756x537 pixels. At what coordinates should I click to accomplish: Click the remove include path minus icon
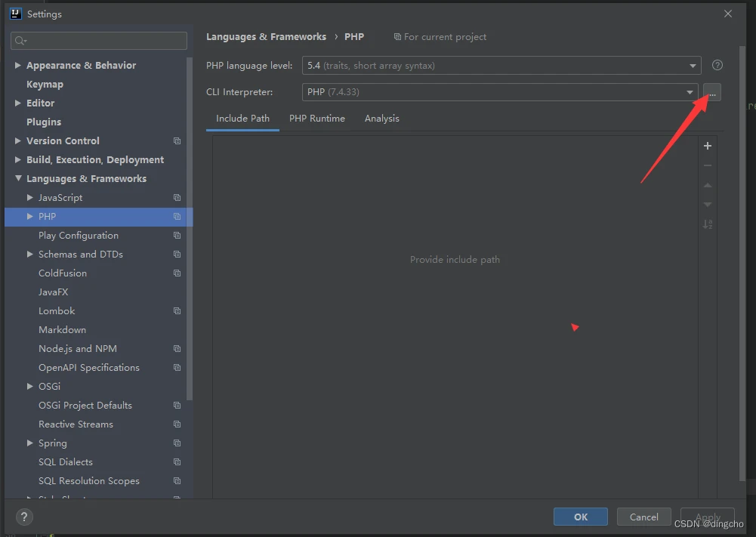tap(708, 165)
